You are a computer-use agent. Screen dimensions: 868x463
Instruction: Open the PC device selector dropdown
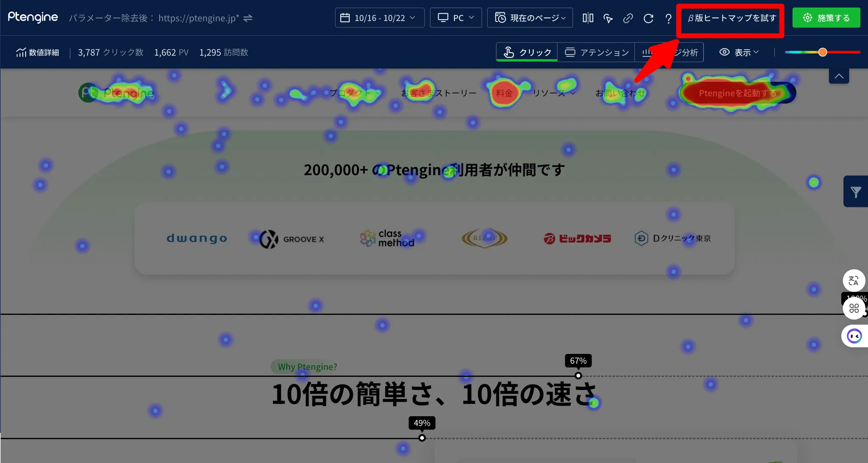coord(456,17)
